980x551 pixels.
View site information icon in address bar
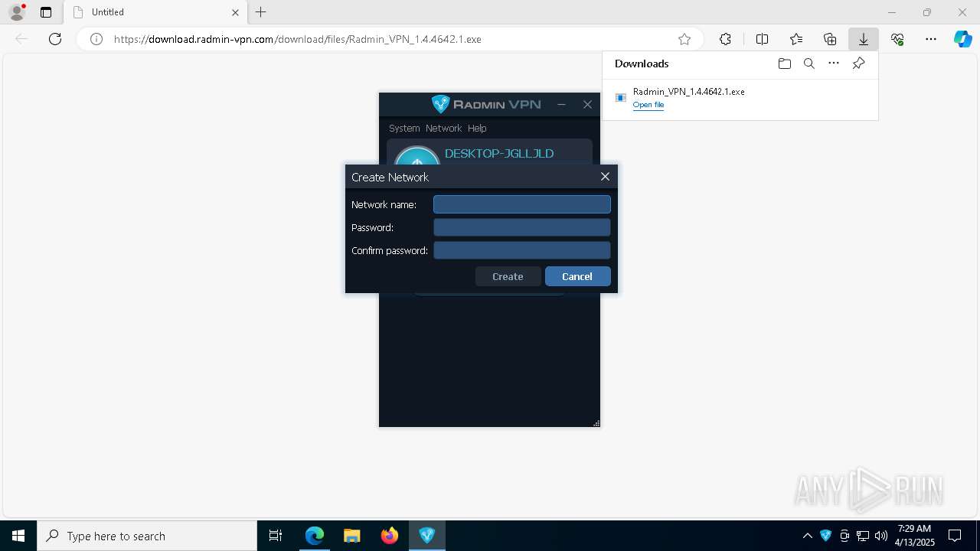(96, 39)
